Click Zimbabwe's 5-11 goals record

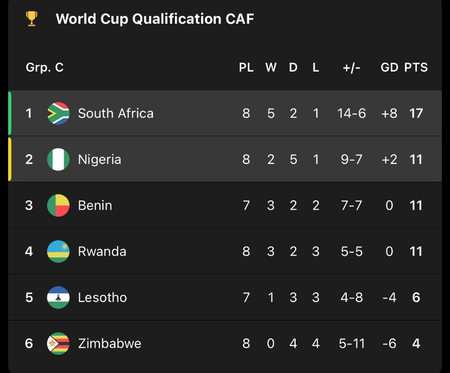click(352, 343)
